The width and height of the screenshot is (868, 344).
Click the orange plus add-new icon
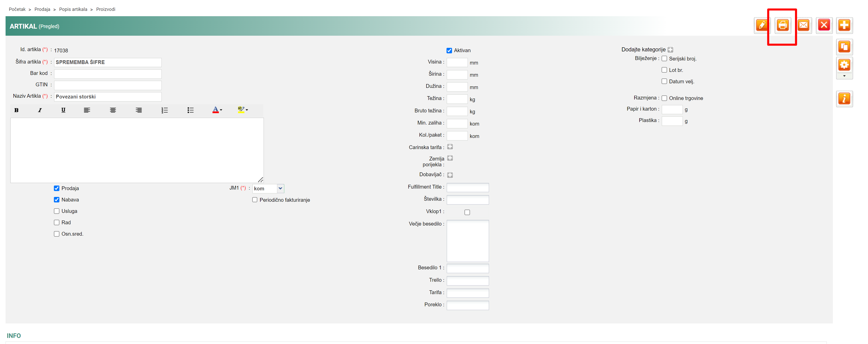coord(844,25)
